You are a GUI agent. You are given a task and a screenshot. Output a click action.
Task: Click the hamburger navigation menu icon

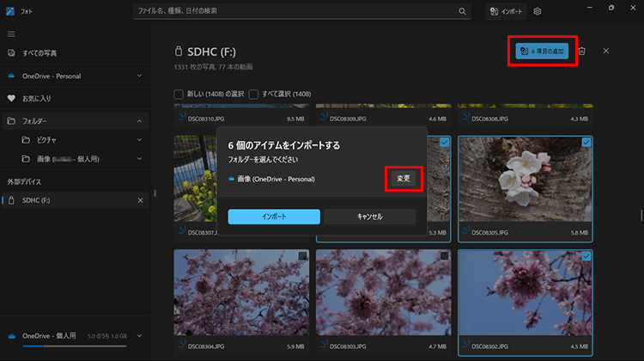point(11,34)
